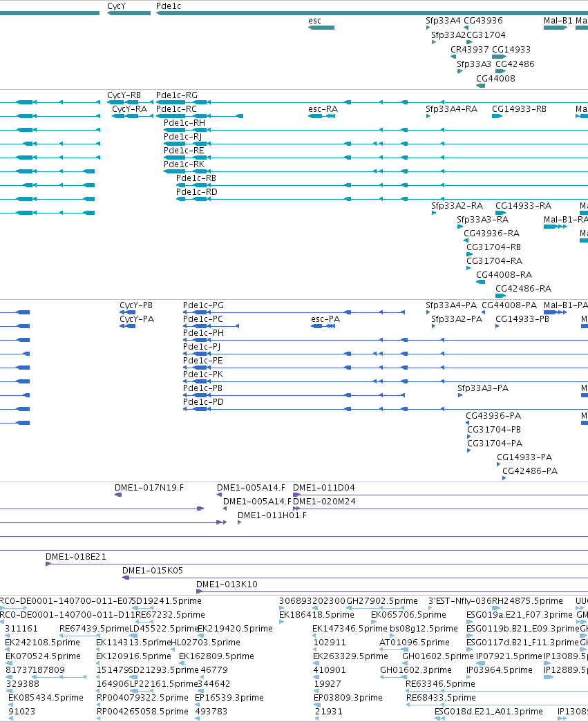Click the CG43936-RA transcript label
The image size is (588, 722).
(x=492, y=234)
